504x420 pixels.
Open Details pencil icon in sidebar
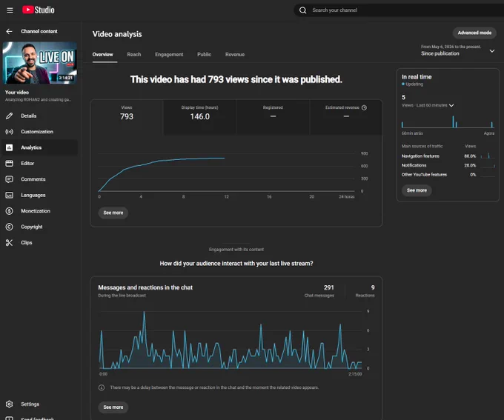tap(10, 116)
